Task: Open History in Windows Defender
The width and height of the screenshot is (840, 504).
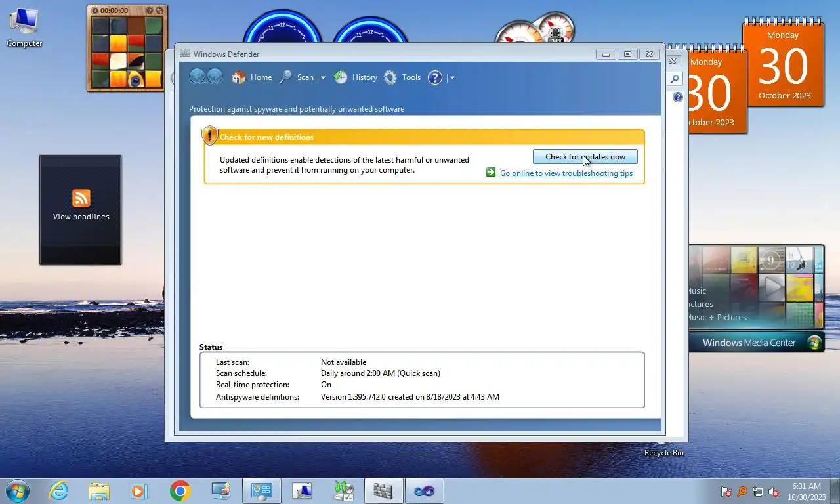Action: click(356, 77)
